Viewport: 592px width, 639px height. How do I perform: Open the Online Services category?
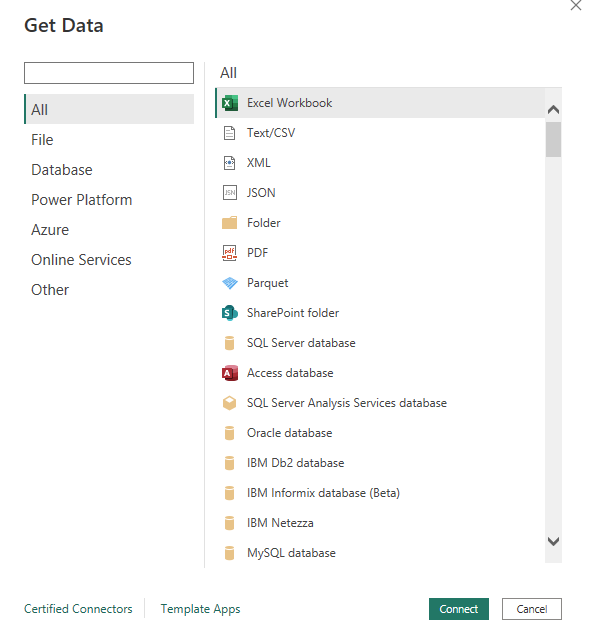pos(81,260)
